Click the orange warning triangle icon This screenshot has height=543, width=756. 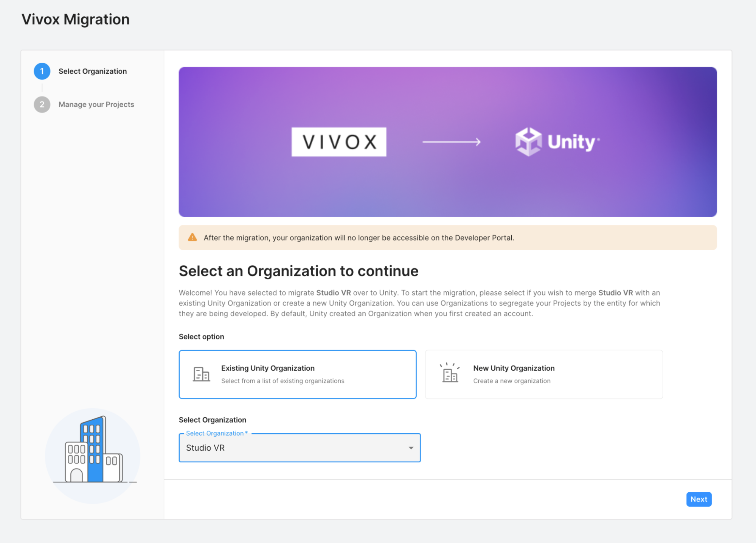192,237
